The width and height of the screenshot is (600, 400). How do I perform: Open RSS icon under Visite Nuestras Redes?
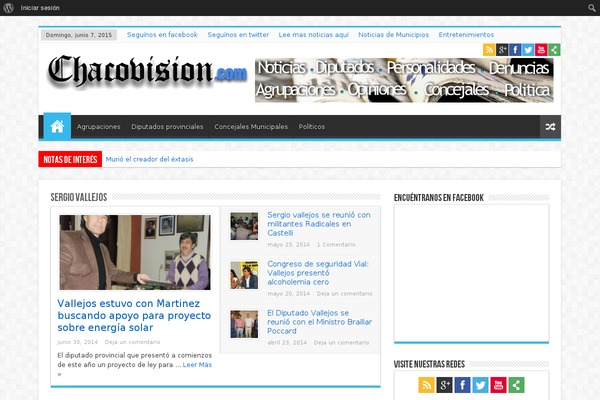pos(426,385)
